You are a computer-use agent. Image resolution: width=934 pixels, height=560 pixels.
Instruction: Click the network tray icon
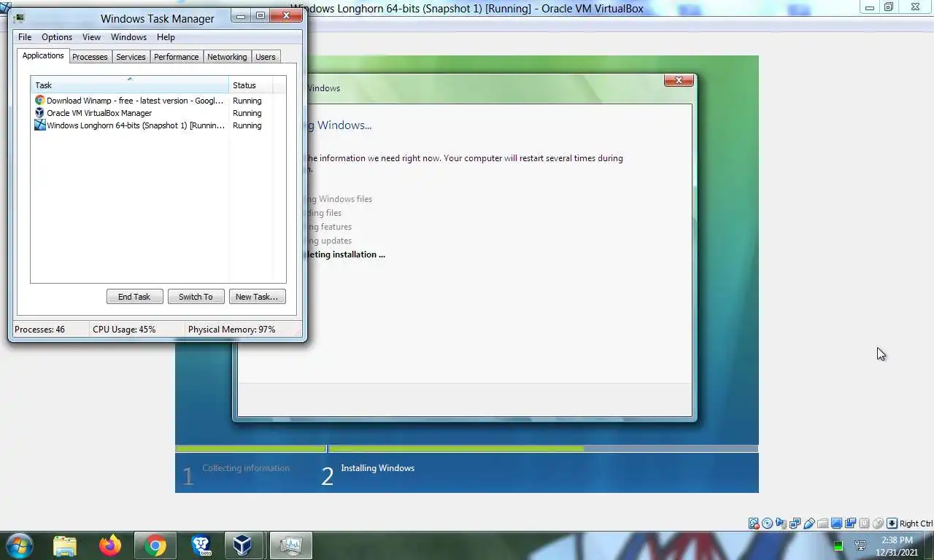860,545
